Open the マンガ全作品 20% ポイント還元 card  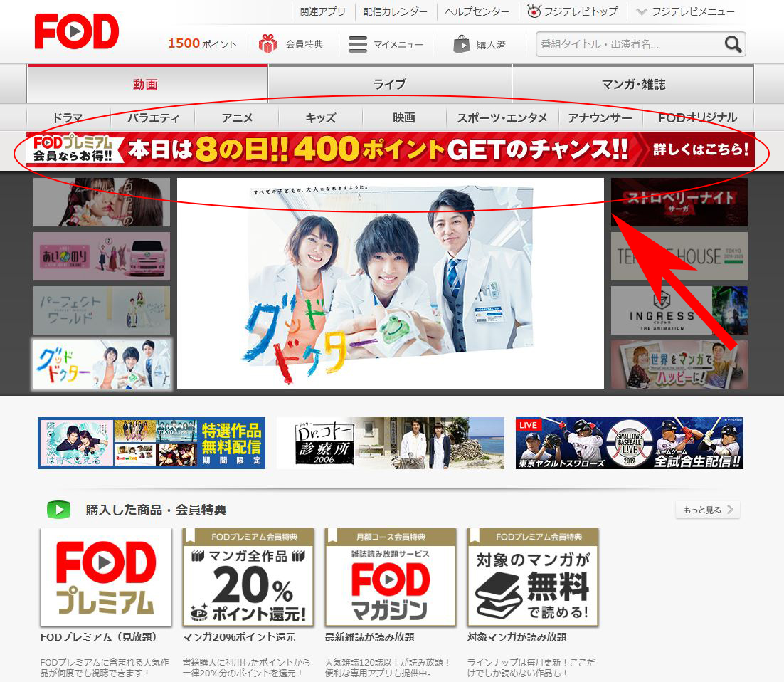(248, 577)
